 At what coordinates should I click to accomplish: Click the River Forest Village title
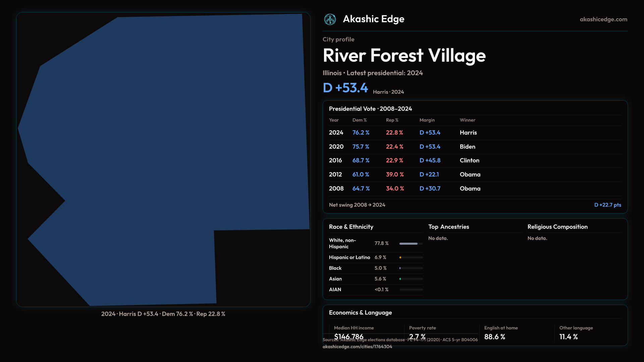(x=404, y=56)
